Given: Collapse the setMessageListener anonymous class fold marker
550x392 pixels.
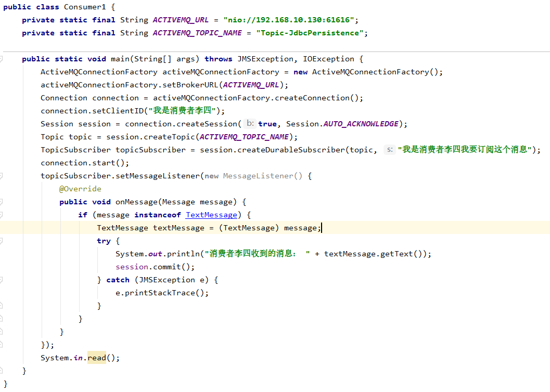Looking at the screenshot, I should click(2, 176).
